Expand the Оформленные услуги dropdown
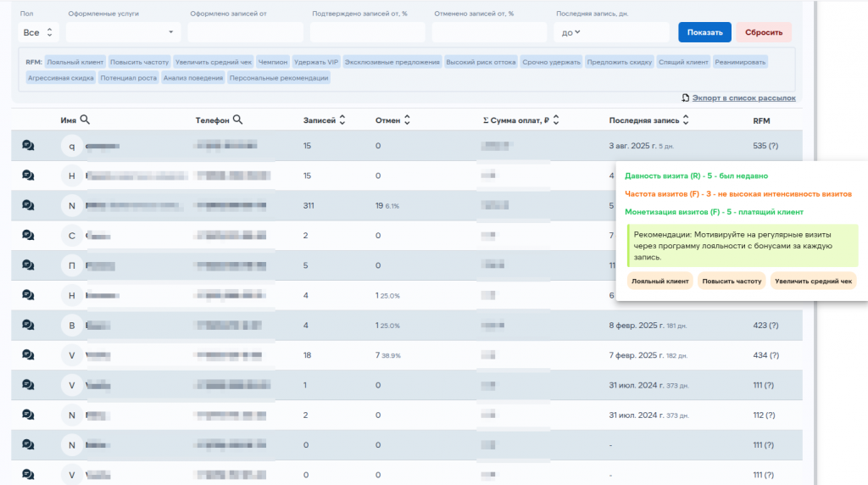Viewport: 868px width, 485px height. [123, 32]
